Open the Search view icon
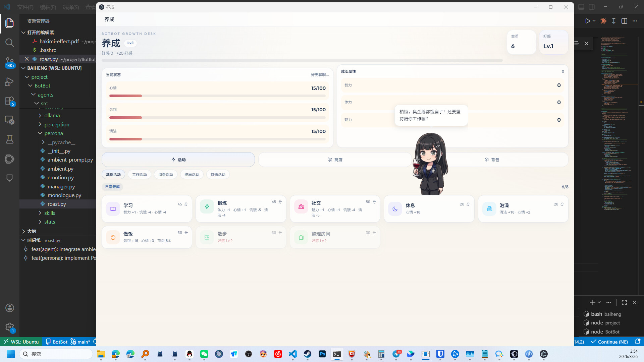 [x=9, y=43]
